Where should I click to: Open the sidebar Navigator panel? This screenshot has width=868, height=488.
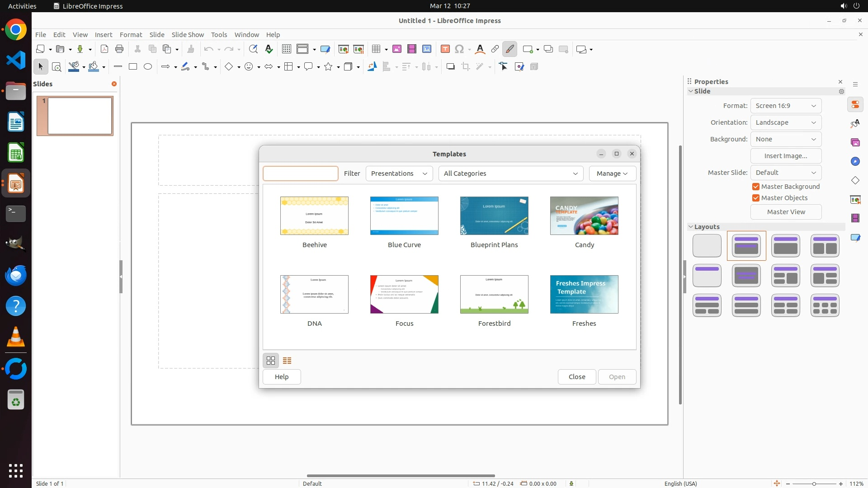pos(855,162)
